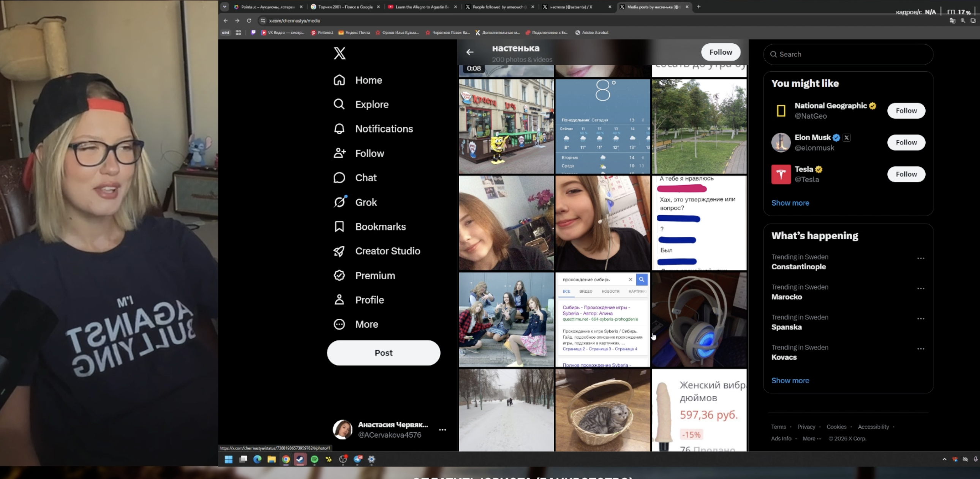The image size is (980, 479).
Task: Follow National Geographic
Action: tap(906, 110)
